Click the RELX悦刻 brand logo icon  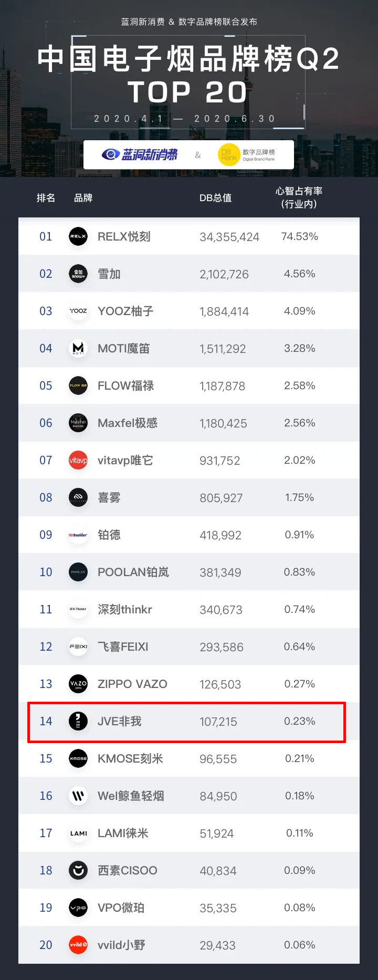point(78,236)
